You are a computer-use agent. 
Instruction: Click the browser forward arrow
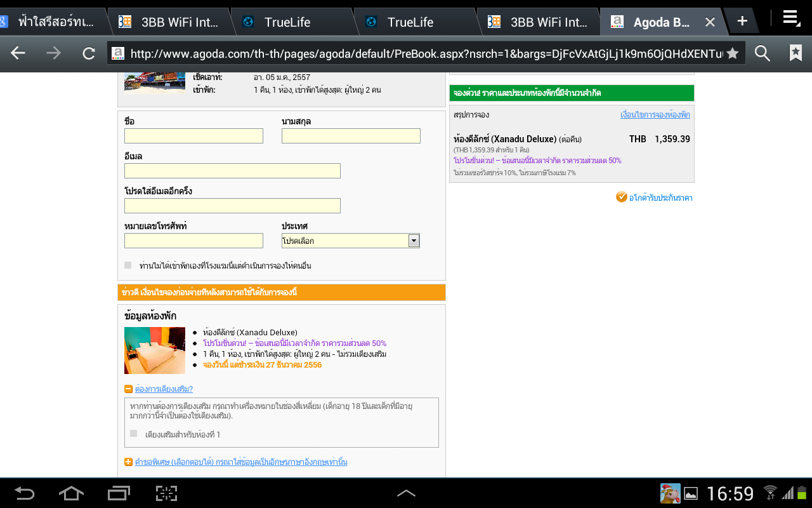54,53
